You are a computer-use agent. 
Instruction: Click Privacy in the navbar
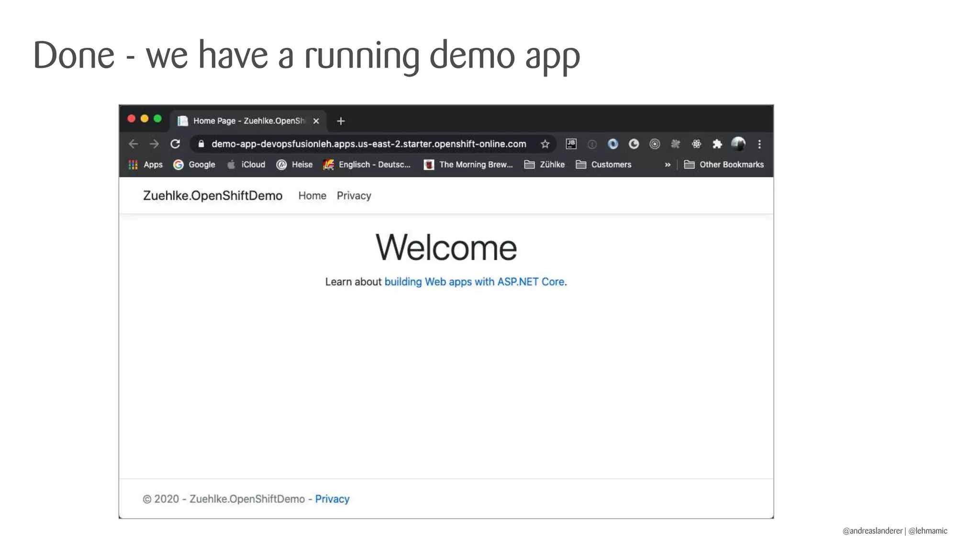click(354, 196)
